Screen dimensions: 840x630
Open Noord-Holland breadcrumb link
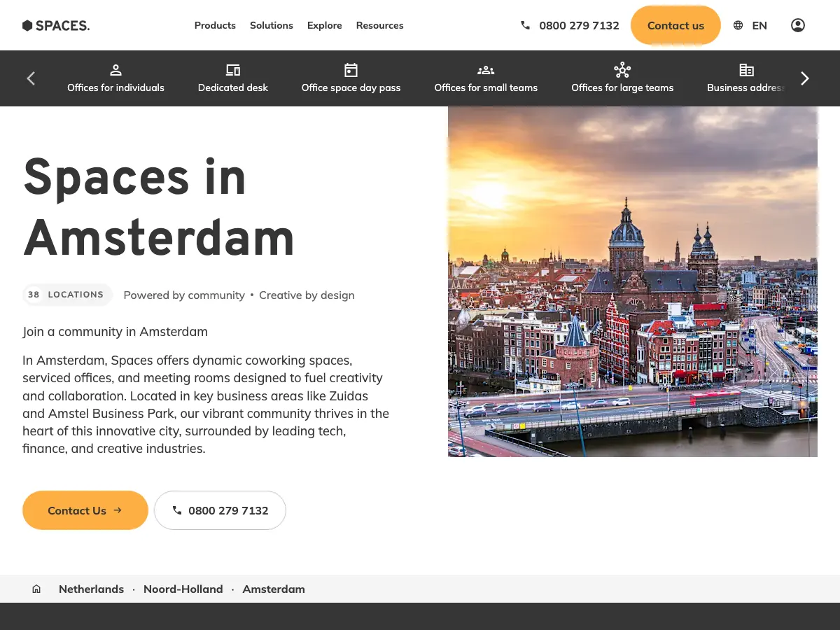point(183,589)
